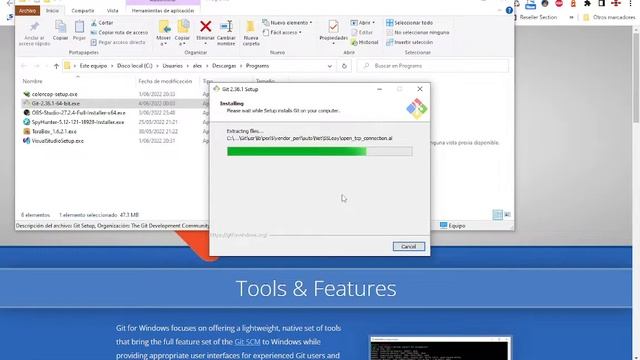Switch to the Vista ribbon tab
The width and height of the screenshot is (640, 360).
(113, 11)
